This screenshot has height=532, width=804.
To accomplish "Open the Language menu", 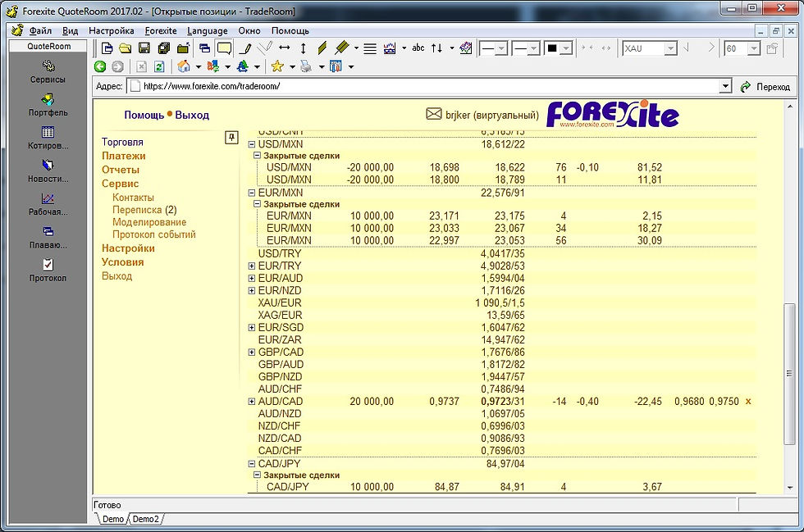I will tap(207, 31).
